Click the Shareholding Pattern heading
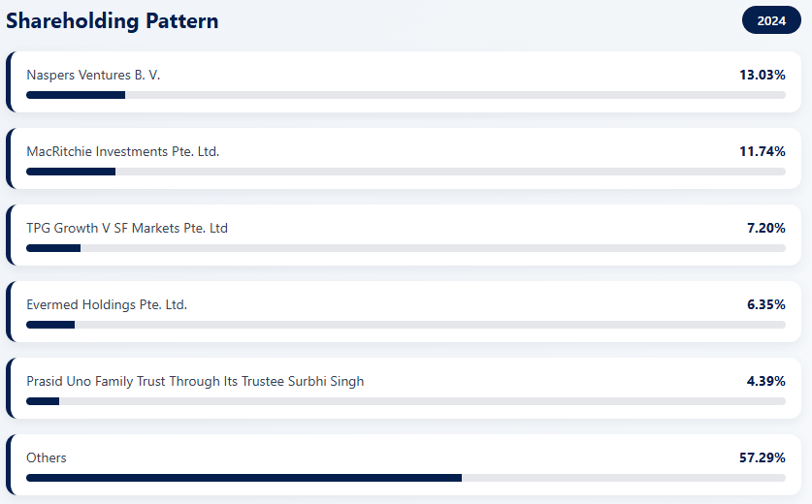This screenshot has width=812, height=504. (x=113, y=20)
